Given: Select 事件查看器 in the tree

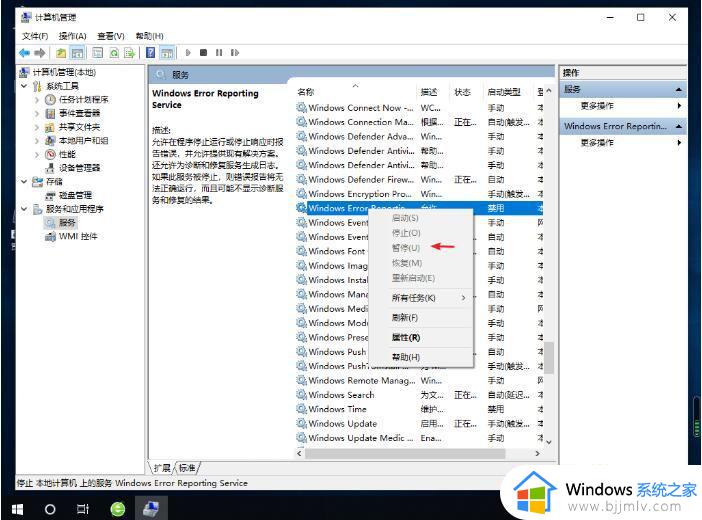Looking at the screenshot, I should click(79, 113).
